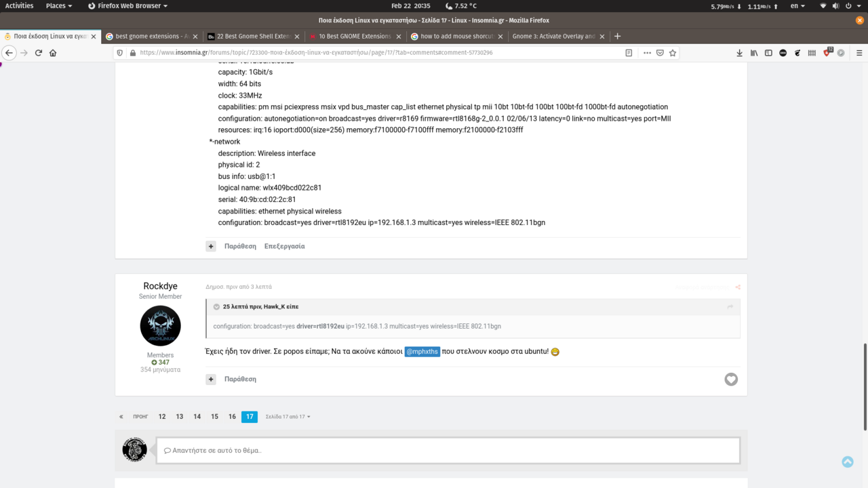Like Rockdye's post with heart icon
The image size is (868, 488).
pos(731,380)
